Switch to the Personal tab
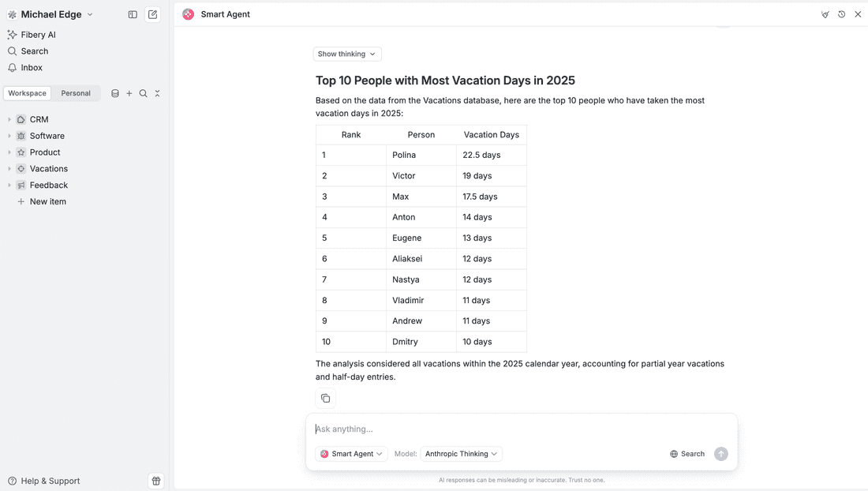This screenshot has width=868, height=491. tap(76, 93)
